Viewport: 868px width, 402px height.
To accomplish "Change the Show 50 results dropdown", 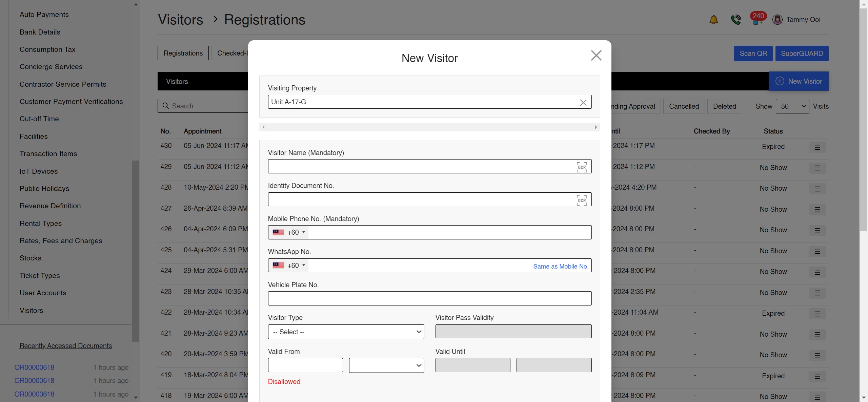I will (x=792, y=106).
